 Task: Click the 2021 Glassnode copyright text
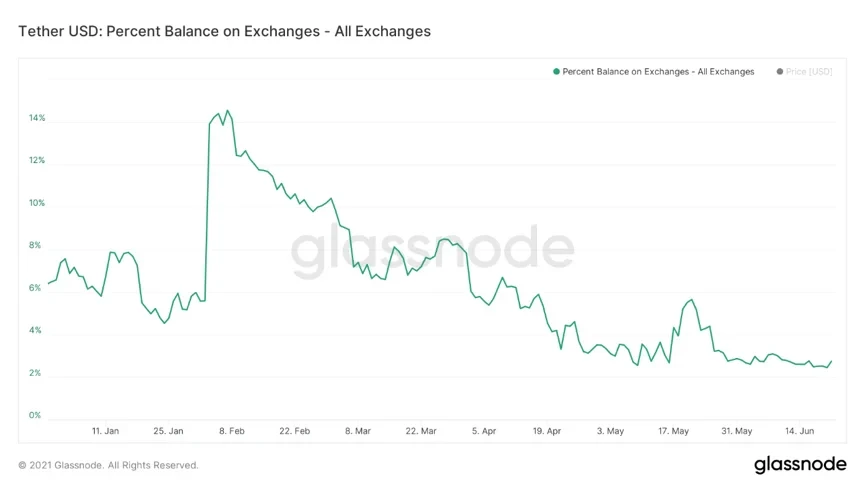(x=108, y=465)
